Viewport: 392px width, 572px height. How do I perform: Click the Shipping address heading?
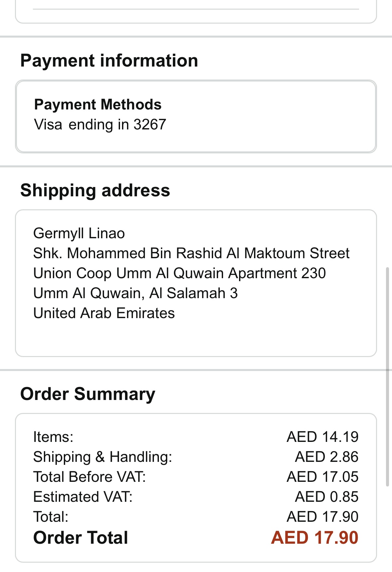[95, 190]
